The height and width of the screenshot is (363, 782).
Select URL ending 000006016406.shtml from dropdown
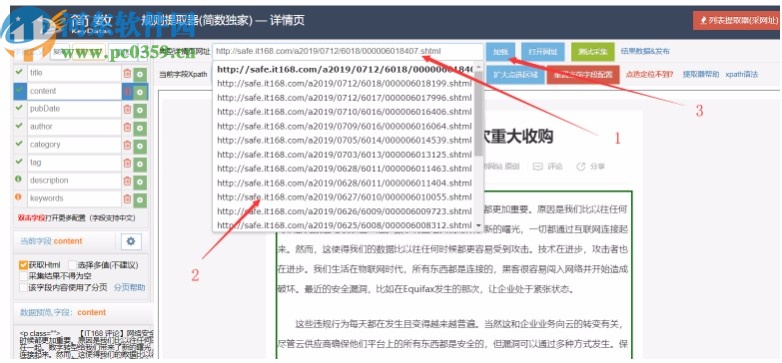(344, 112)
